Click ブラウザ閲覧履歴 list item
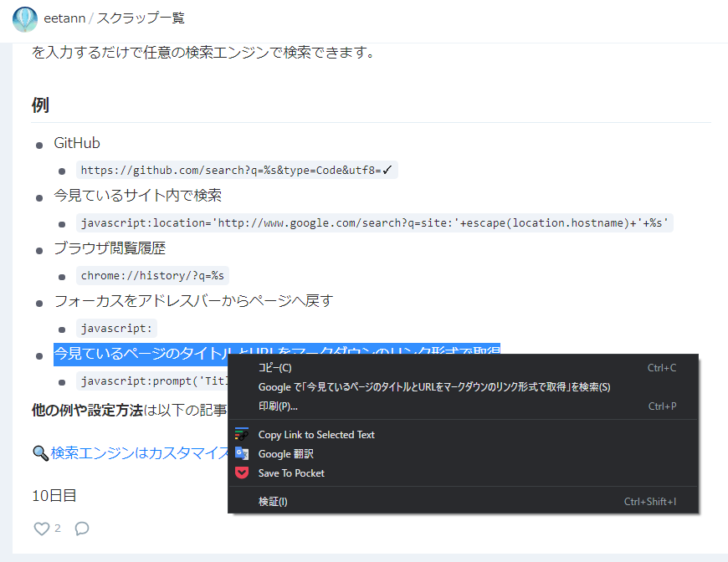The height and width of the screenshot is (562, 728). click(x=110, y=248)
